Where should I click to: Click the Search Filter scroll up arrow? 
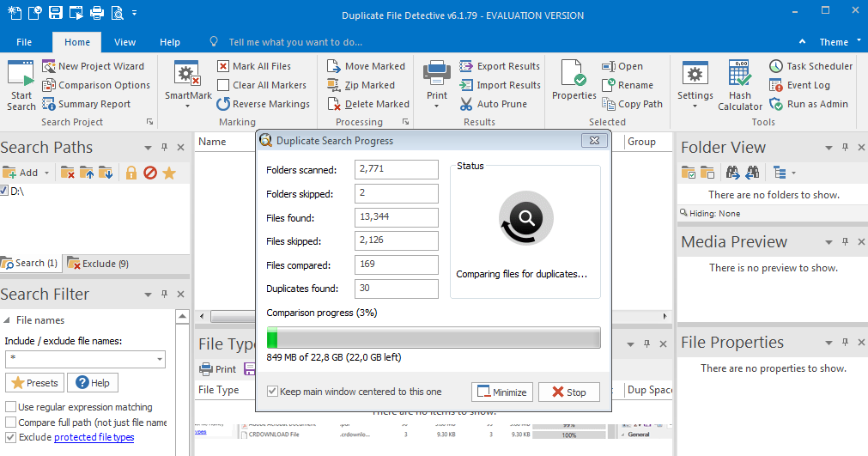[182, 317]
